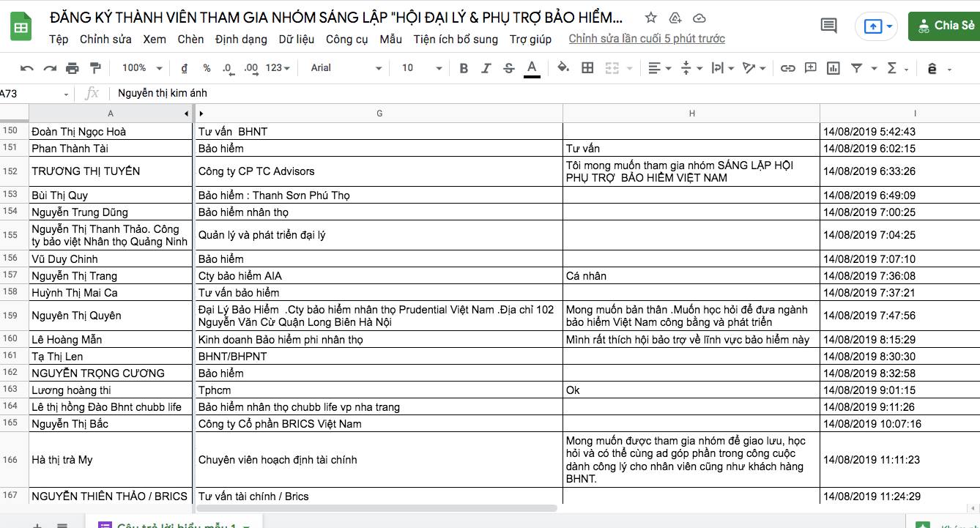Click the present to meeting button
This screenshot has width=980, height=528.
tap(877, 26)
